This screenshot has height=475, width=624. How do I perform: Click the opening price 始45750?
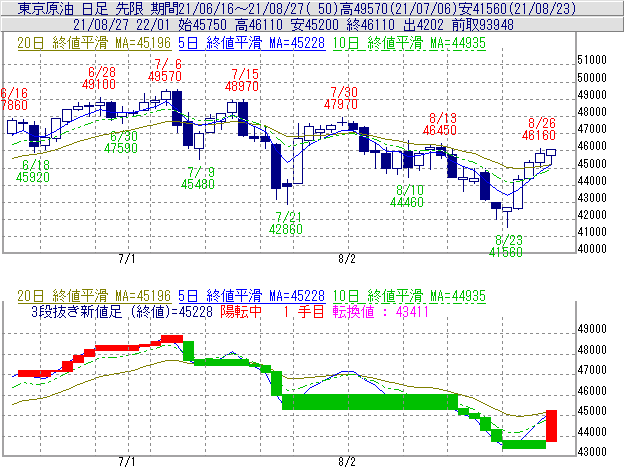[202, 25]
